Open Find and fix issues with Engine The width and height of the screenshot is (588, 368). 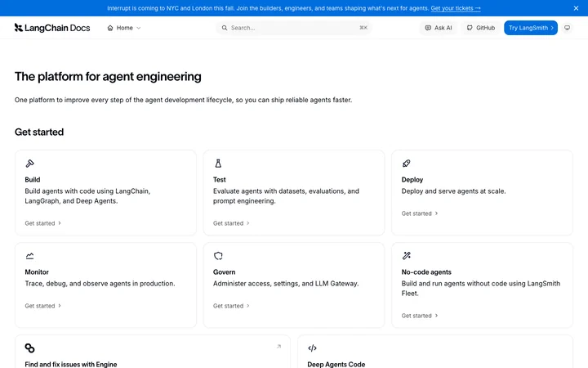click(71, 364)
